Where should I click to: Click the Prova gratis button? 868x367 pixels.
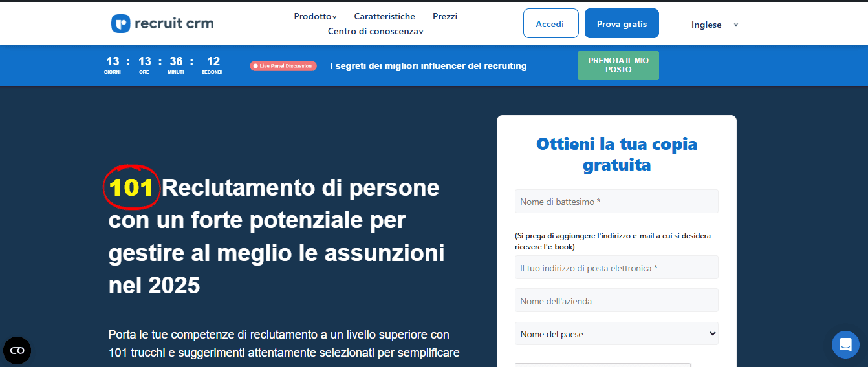622,24
